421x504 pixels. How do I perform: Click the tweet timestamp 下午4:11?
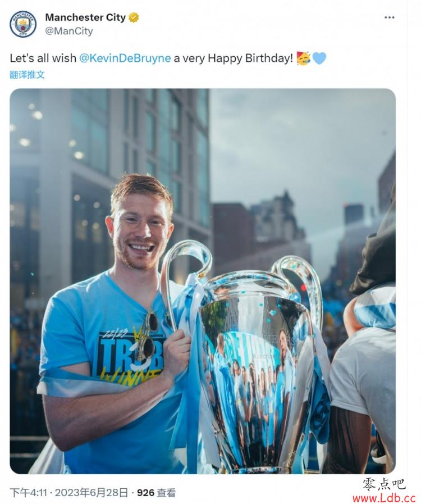pos(29,492)
